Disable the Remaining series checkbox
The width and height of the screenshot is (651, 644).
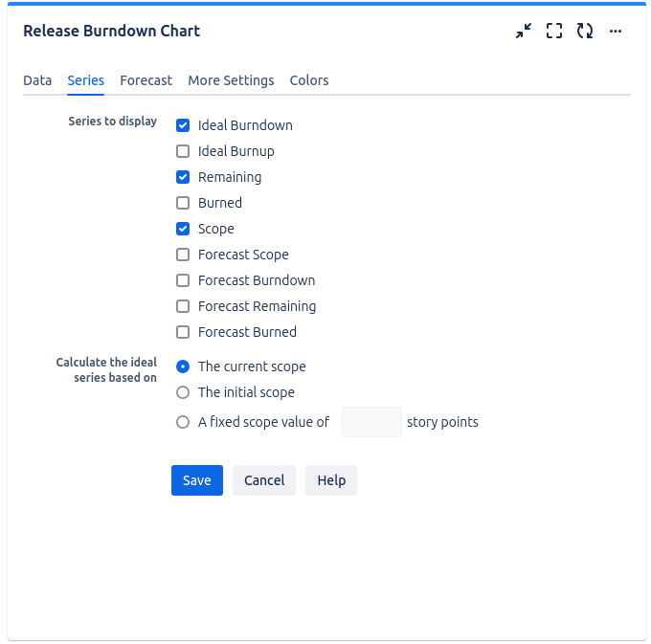tap(183, 177)
